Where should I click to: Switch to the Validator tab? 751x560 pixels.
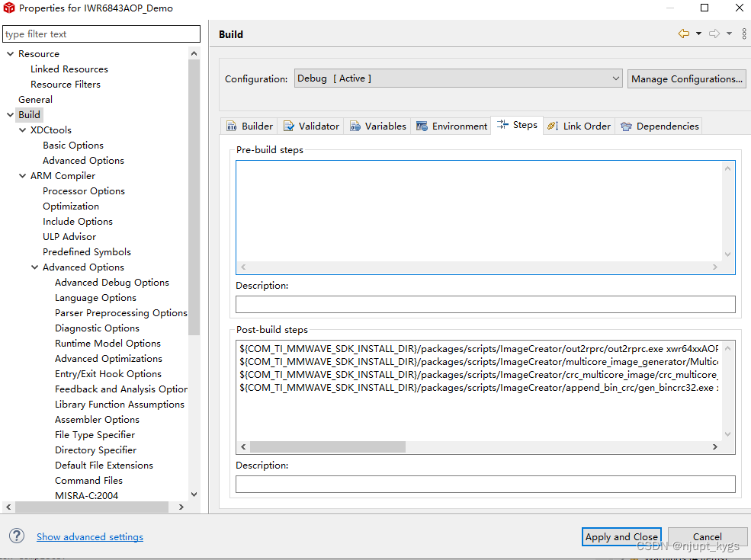pyautogui.click(x=311, y=126)
